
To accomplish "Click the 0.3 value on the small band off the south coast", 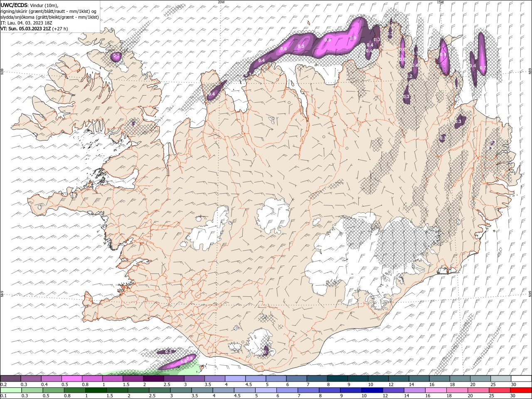I will coord(168,352).
